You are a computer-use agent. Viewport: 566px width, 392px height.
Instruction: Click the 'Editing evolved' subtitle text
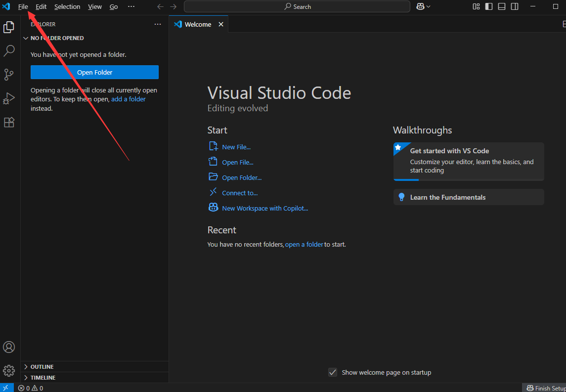click(x=238, y=108)
